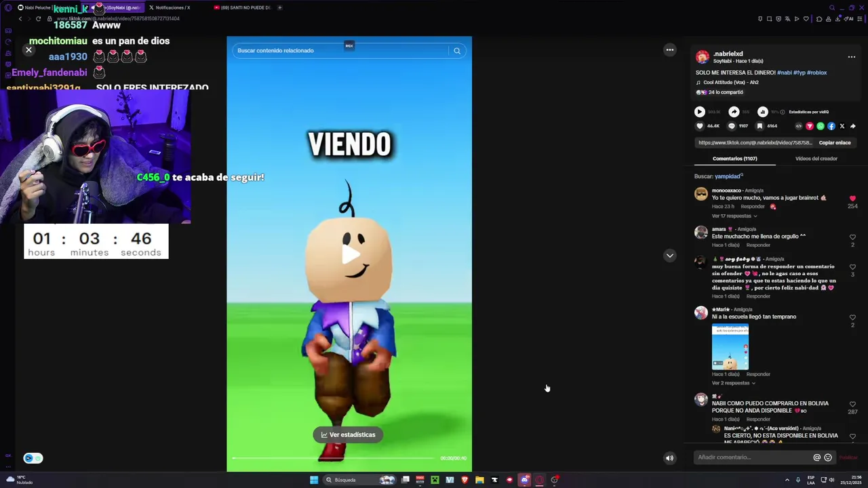Go back with the browser back arrow
Image resolution: width=868 pixels, height=488 pixels.
[20, 19]
